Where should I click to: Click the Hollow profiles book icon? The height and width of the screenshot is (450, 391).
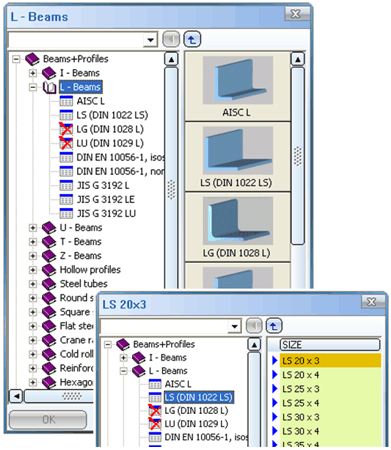(x=49, y=270)
